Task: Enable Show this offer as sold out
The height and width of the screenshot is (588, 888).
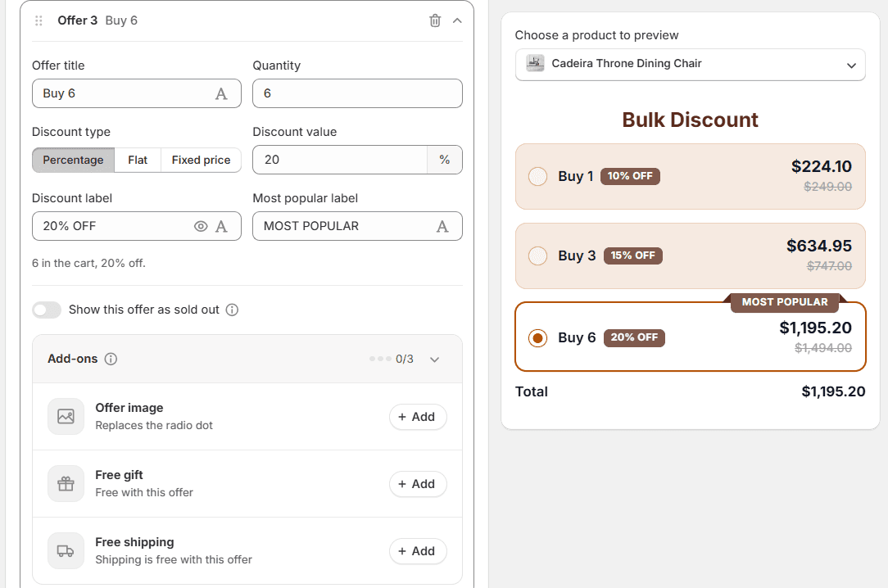Action: 47,310
